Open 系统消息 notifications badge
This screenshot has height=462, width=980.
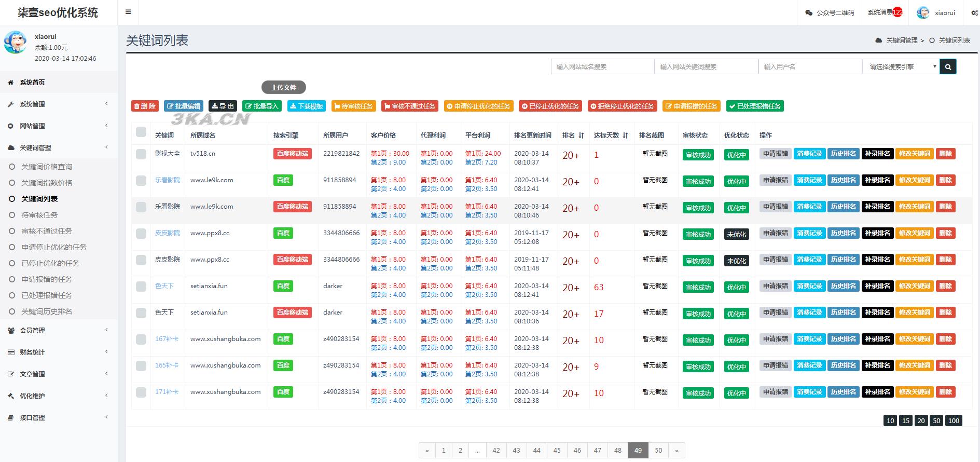click(897, 12)
